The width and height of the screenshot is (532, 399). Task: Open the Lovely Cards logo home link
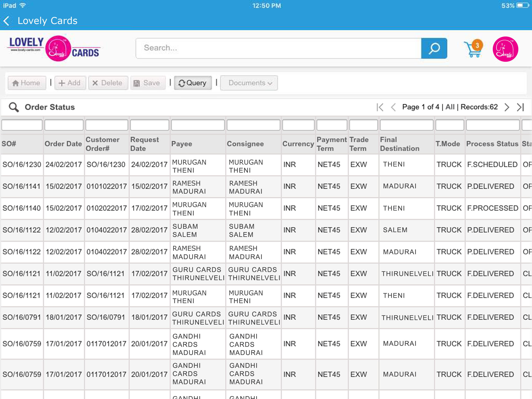coord(54,48)
